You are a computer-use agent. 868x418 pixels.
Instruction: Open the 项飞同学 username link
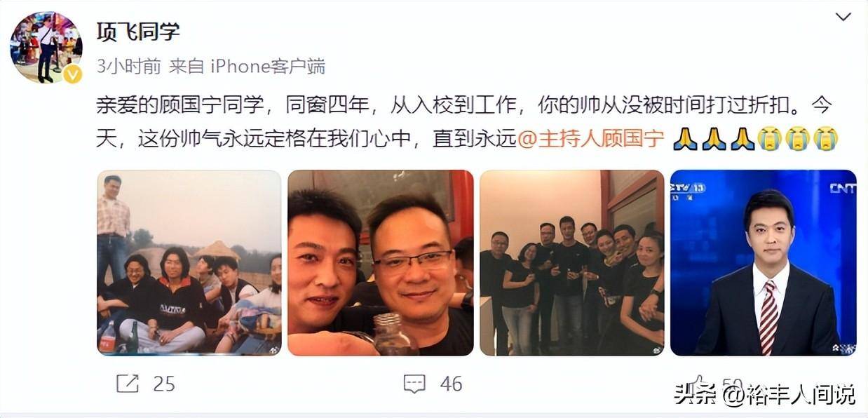click(138, 31)
